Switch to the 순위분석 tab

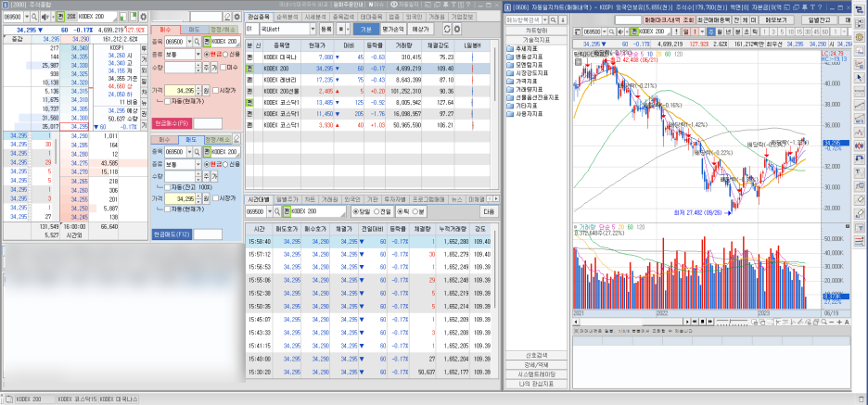pos(288,18)
